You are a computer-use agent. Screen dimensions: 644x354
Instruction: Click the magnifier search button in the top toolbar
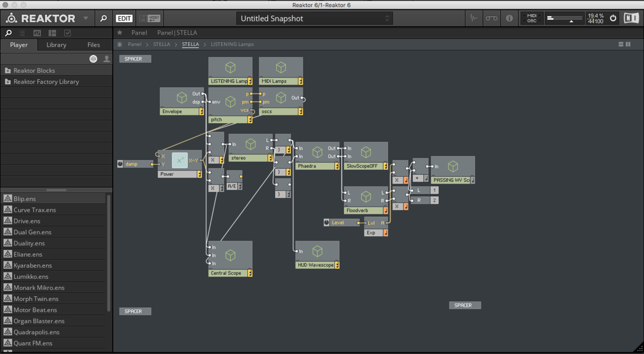(x=103, y=19)
